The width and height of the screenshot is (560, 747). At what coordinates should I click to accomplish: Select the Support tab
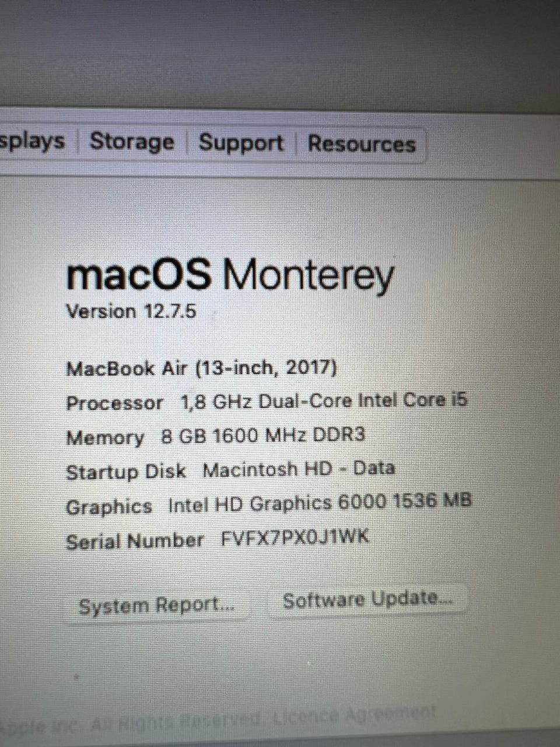(241, 143)
